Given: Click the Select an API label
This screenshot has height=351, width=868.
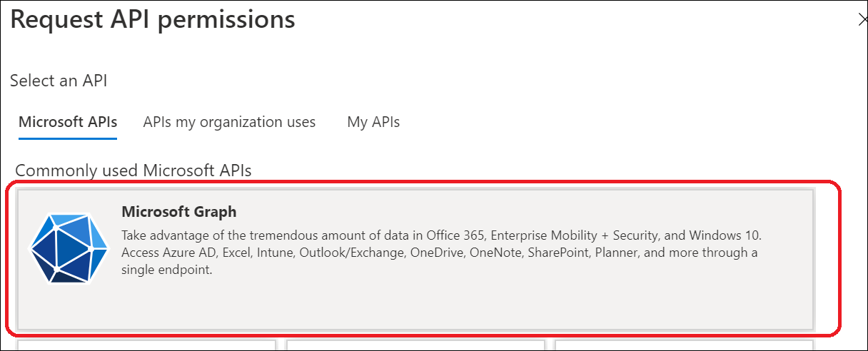Looking at the screenshot, I should [x=59, y=81].
